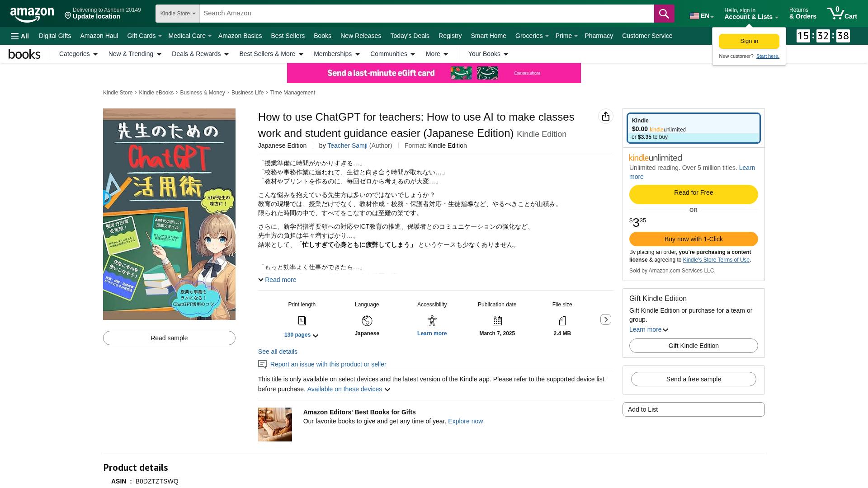Click the accessibility icon above Learn more
The height and width of the screenshot is (488, 868).
coord(432,321)
